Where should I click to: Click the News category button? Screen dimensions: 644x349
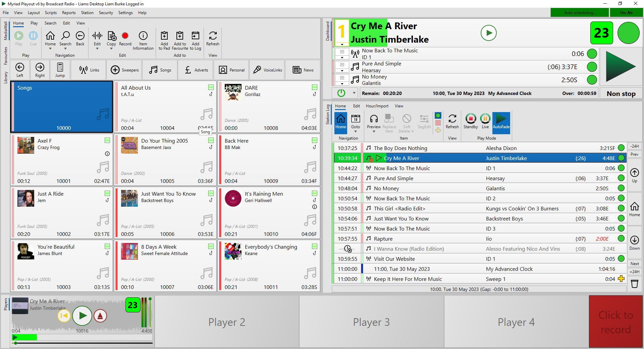click(x=303, y=70)
